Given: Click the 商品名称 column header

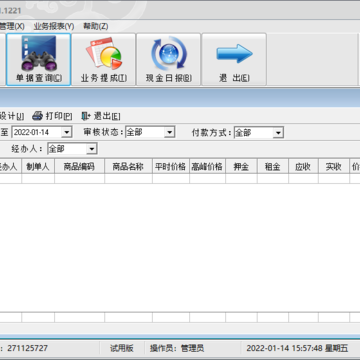Looking at the screenshot, I should (128, 167).
